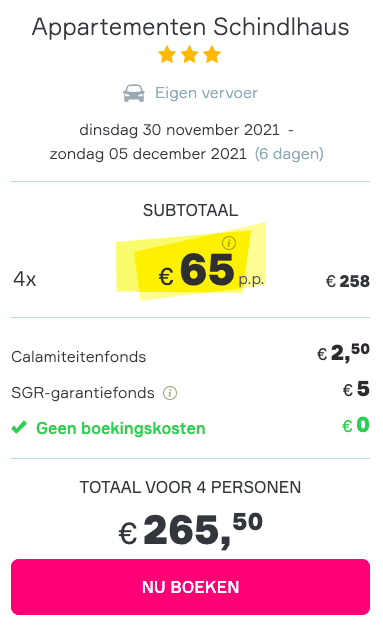Click the Calamiteitenfonds label
The width and height of the screenshot is (383, 627).
coord(79,357)
